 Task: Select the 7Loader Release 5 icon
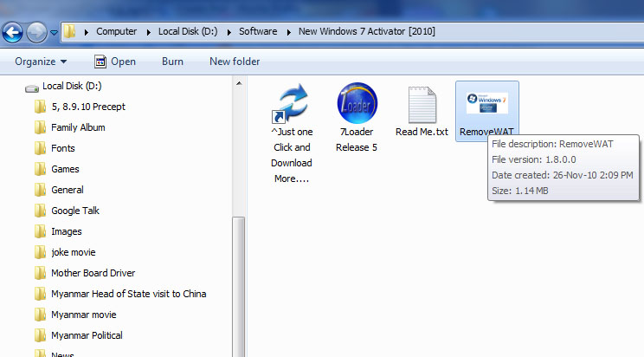(x=357, y=103)
